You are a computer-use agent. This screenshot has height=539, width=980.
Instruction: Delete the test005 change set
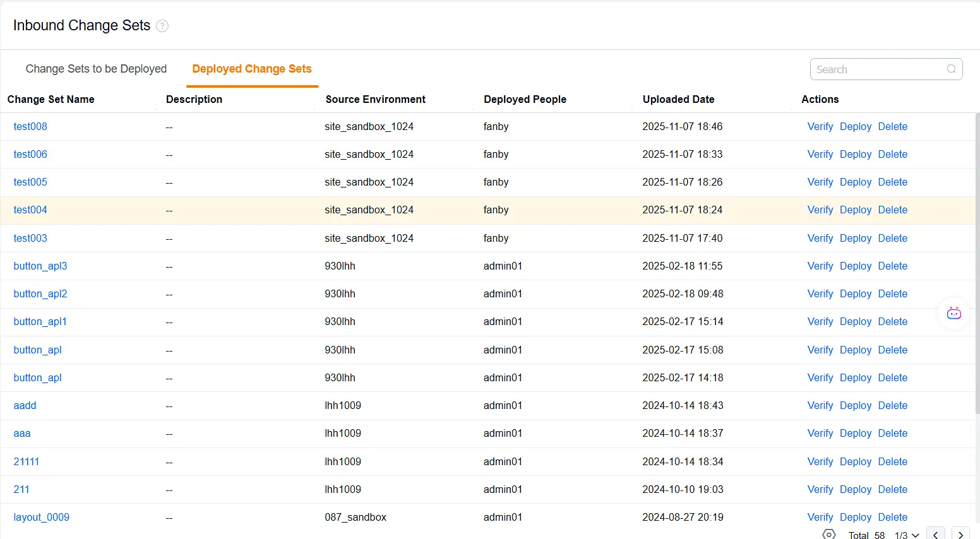tap(893, 182)
